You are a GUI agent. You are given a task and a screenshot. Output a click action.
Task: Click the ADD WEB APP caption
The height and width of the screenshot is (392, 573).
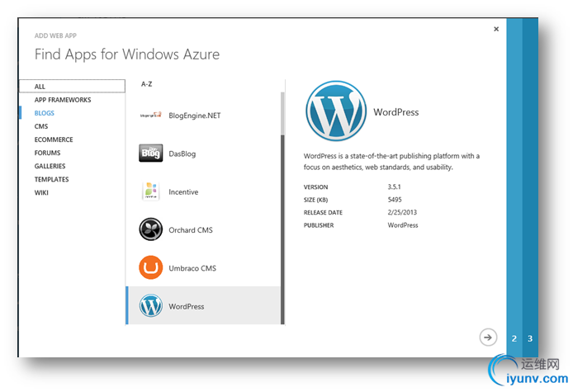55,35
